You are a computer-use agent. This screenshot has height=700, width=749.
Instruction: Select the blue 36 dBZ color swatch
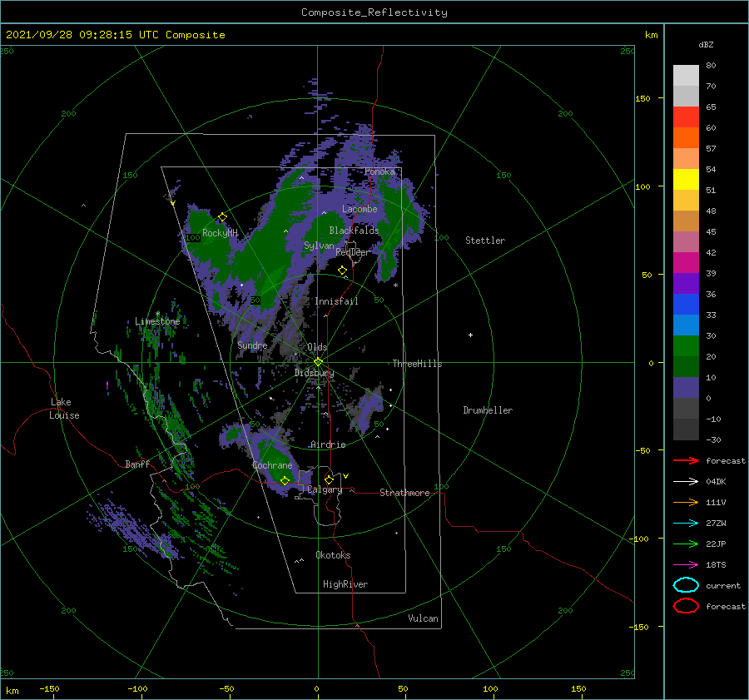(686, 304)
